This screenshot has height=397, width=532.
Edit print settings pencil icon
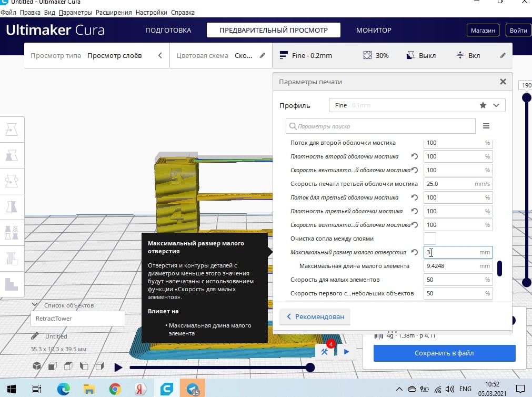503,55
